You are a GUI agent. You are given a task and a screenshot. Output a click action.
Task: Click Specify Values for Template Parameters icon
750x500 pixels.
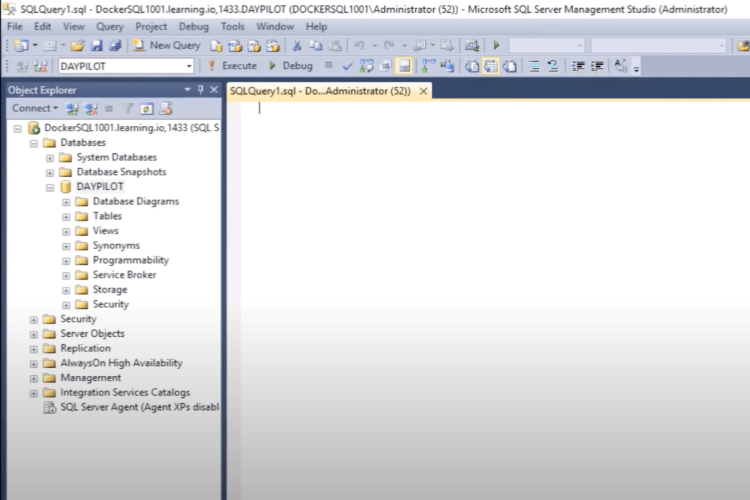tap(620, 66)
